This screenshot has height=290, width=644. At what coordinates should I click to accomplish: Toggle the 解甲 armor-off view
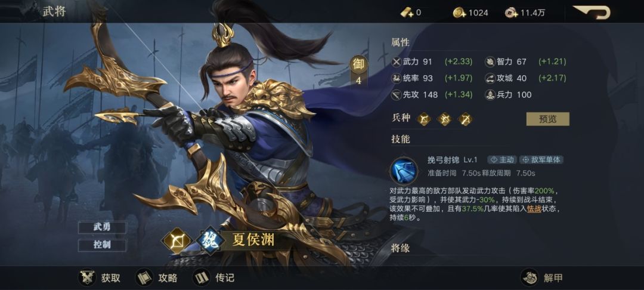[542, 278]
